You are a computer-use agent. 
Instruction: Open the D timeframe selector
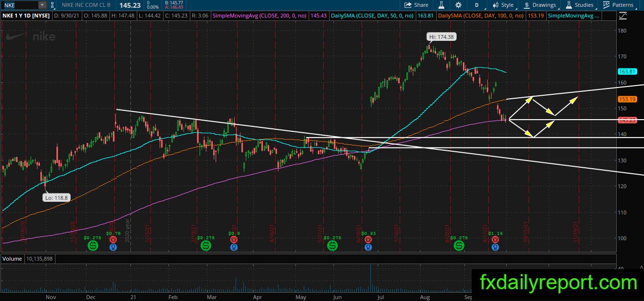coord(477,5)
